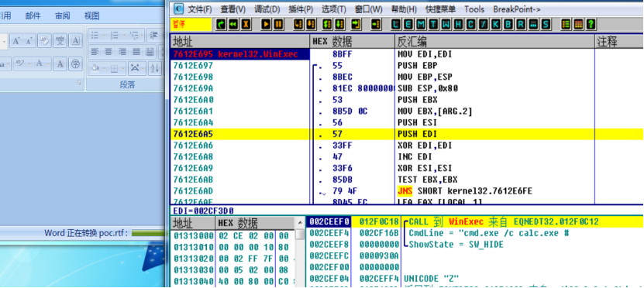The width and height of the screenshot is (644, 288).
Task: Expand borders dropdown arrow in Word
Action: (123, 67)
